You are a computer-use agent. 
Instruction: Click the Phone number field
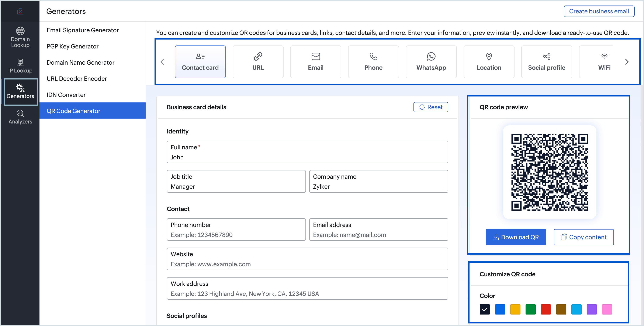(x=236, y=230)
